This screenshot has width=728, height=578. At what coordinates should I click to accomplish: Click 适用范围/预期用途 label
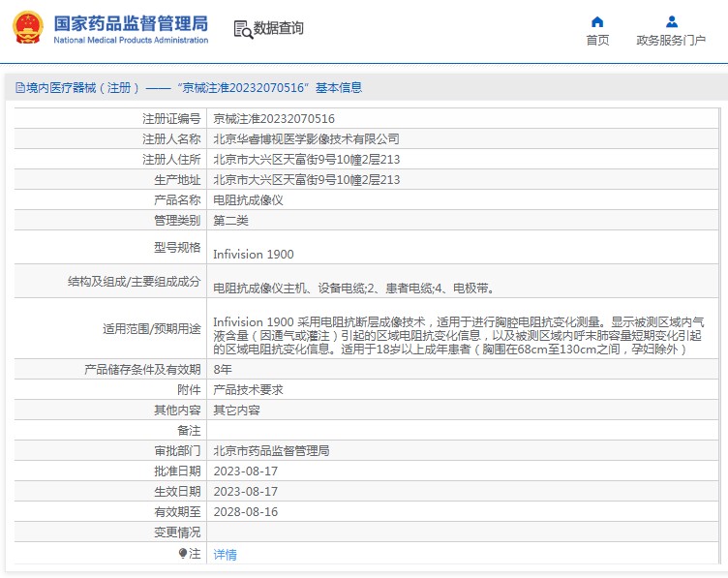[x=152, y=328]
